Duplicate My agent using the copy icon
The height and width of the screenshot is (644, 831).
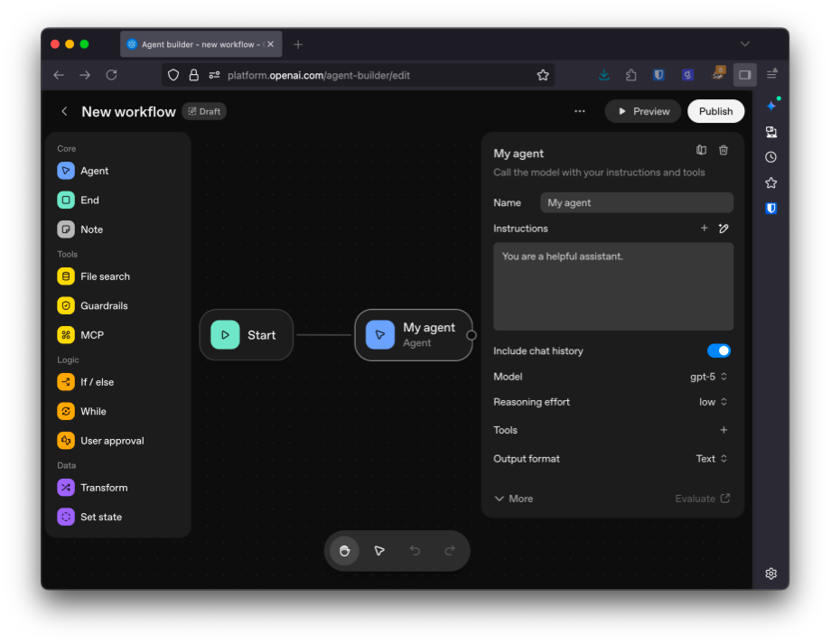[x=701, y=152]
